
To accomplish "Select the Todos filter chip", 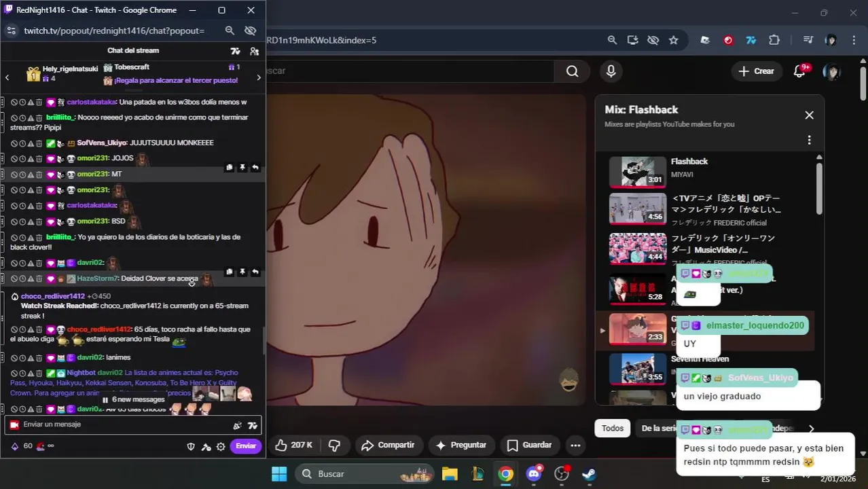I will click(x=613, y=429).
